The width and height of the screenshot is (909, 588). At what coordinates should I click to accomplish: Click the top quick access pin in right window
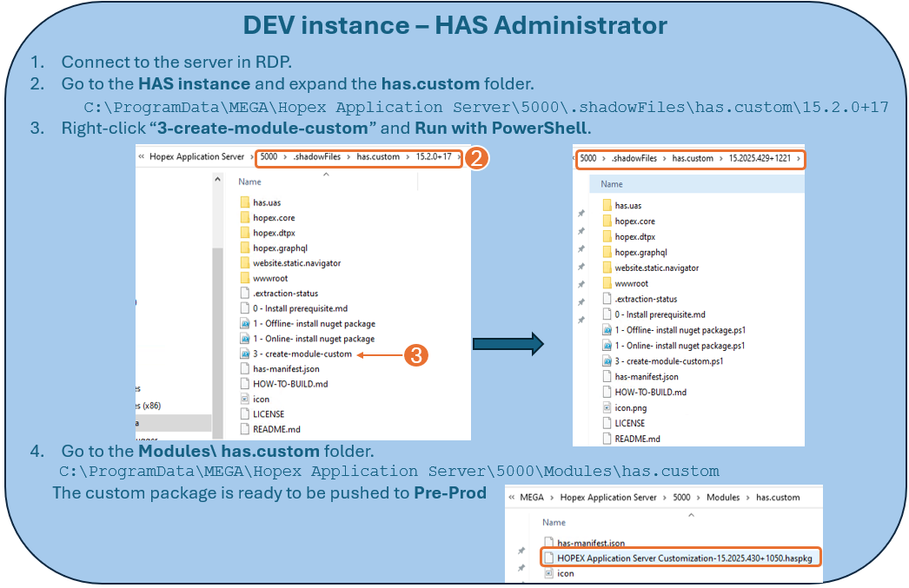click(581, 214)
